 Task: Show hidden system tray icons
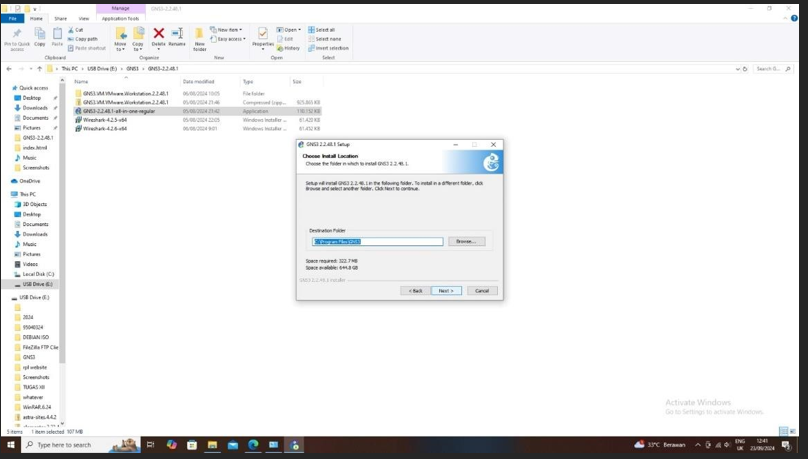698,445
